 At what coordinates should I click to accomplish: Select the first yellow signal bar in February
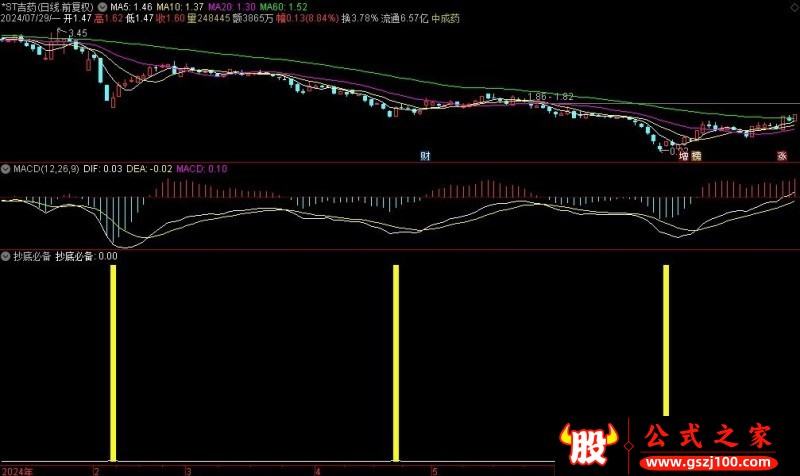113,363
